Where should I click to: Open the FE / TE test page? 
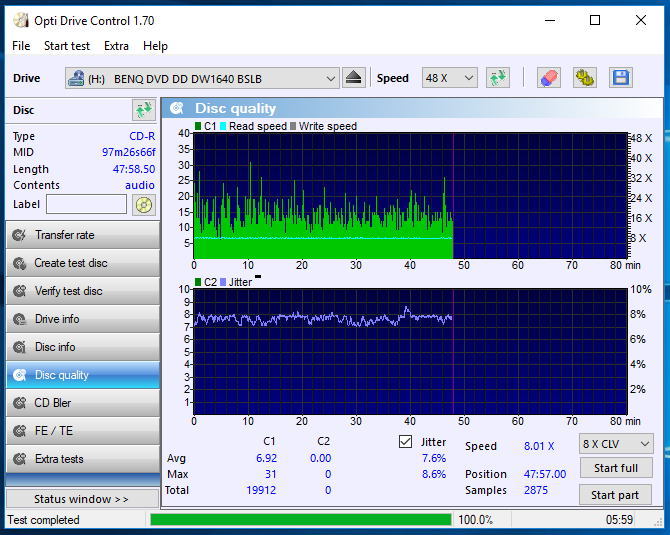[x=83, y=431]
